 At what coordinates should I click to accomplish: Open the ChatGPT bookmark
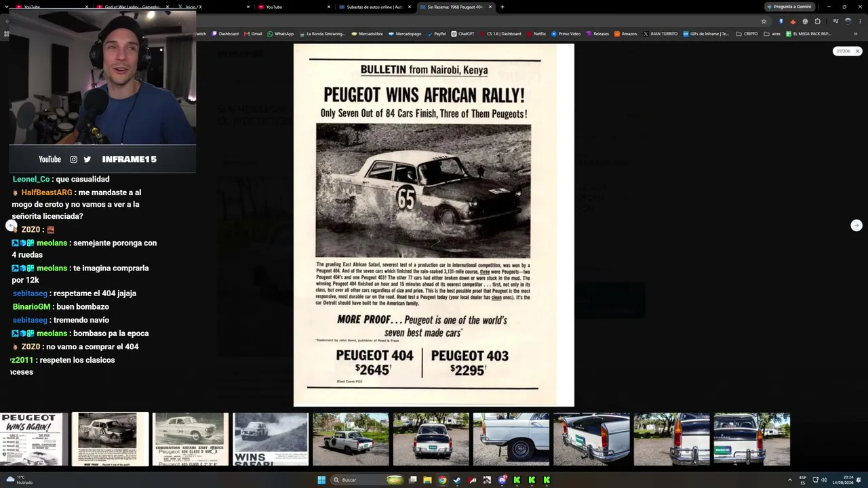click(x=462, y=34)
